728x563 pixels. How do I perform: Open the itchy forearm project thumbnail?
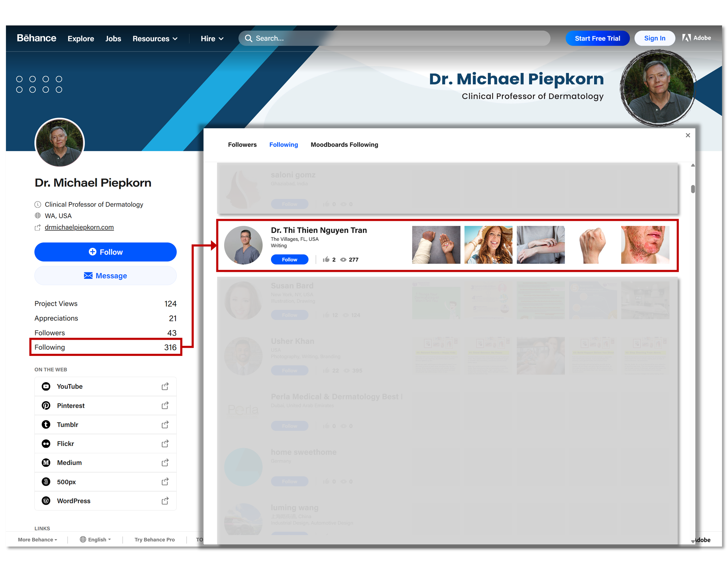541,245
